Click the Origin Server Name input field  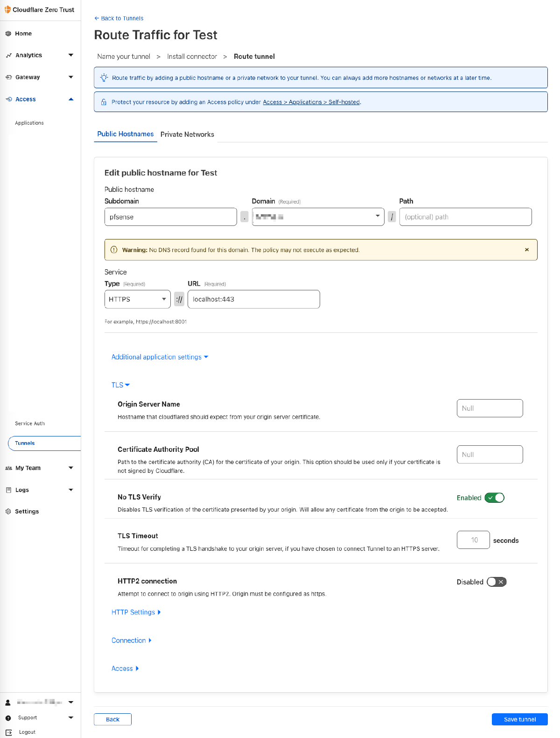(x=490, y=408)
